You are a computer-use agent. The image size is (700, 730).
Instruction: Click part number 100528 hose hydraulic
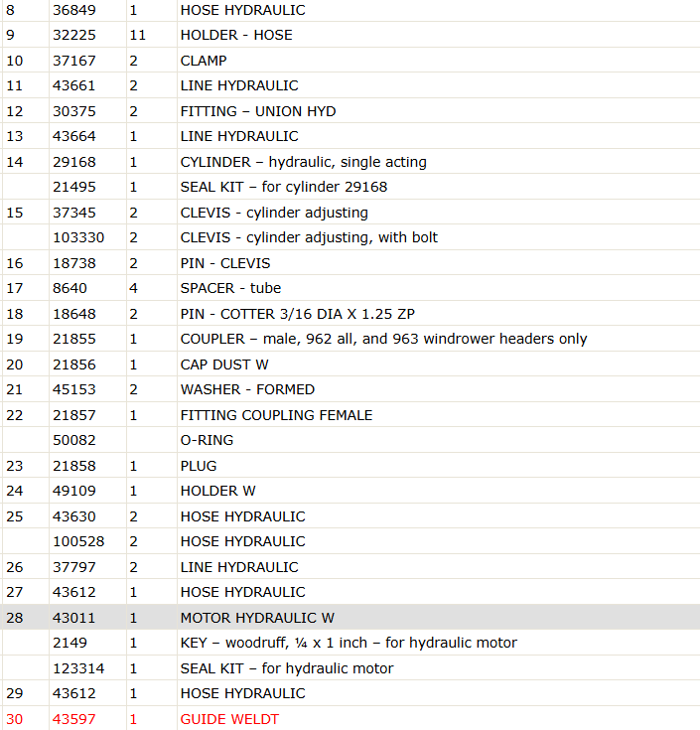point(78,541)
